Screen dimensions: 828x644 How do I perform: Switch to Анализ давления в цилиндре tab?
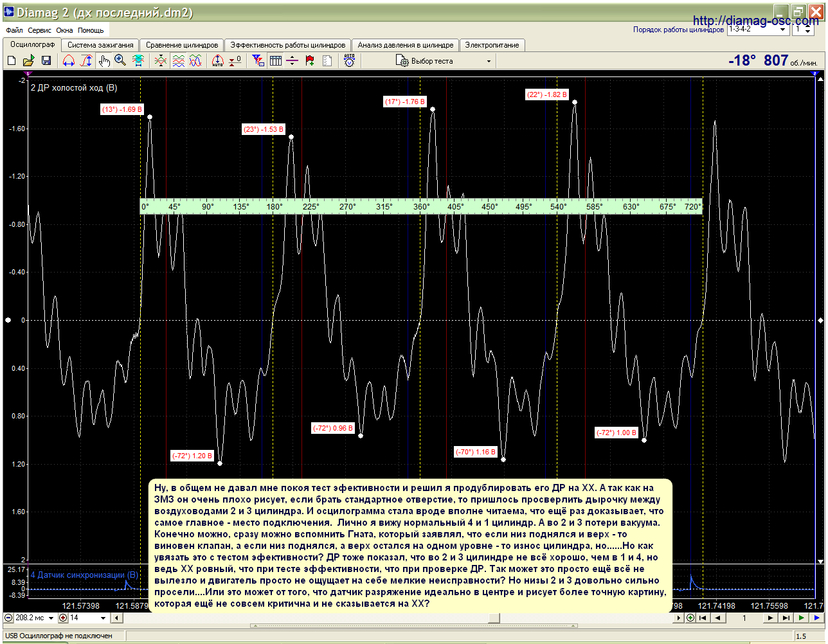[406, 45]
